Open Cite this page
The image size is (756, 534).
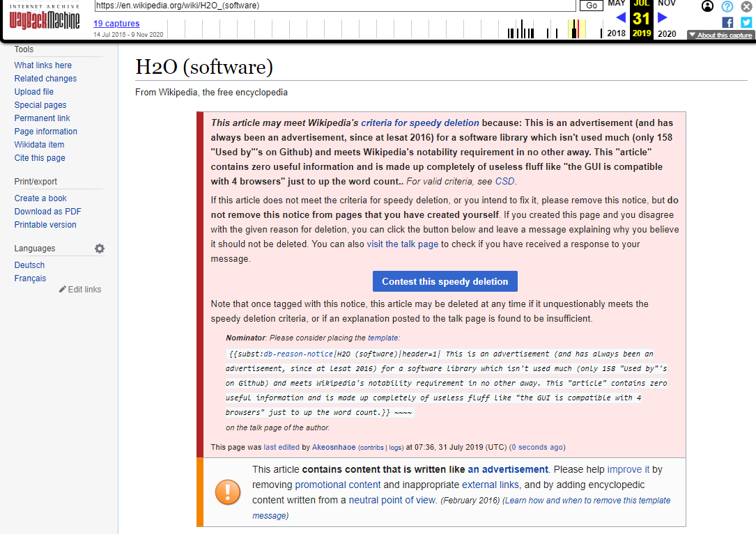tap(40, 158)
